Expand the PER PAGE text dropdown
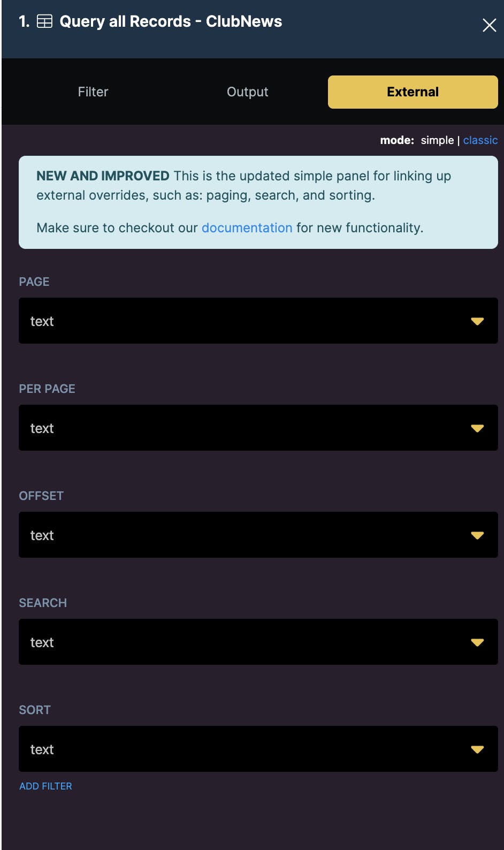 [x=246, y=428]
